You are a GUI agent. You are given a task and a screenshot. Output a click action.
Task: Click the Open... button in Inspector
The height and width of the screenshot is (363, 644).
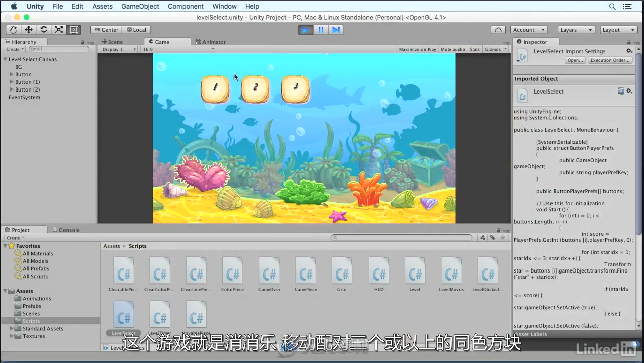(x=575, y=60)
